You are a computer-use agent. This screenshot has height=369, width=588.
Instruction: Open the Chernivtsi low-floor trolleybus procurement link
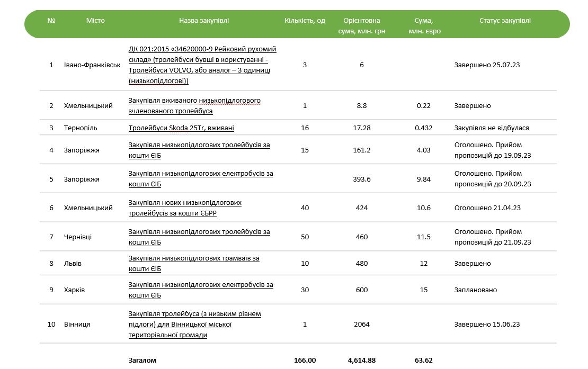pos(199,237)
